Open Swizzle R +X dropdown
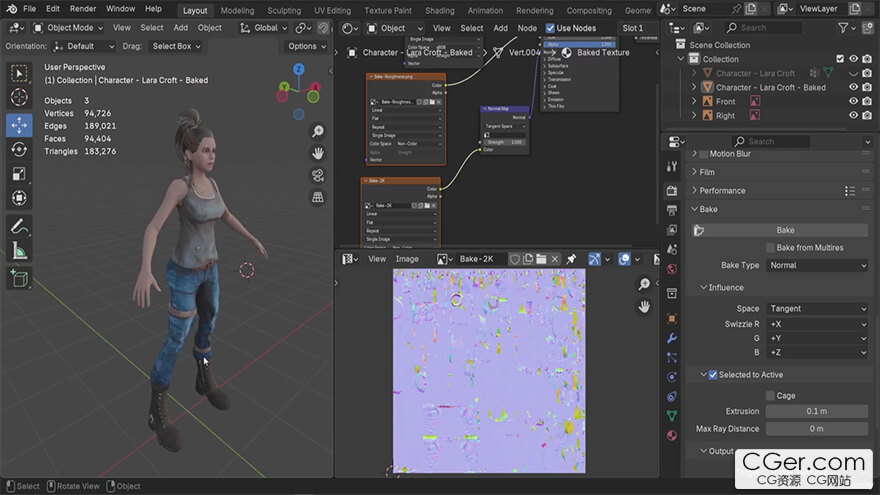 pyautogui.click(x=817, y=324)
